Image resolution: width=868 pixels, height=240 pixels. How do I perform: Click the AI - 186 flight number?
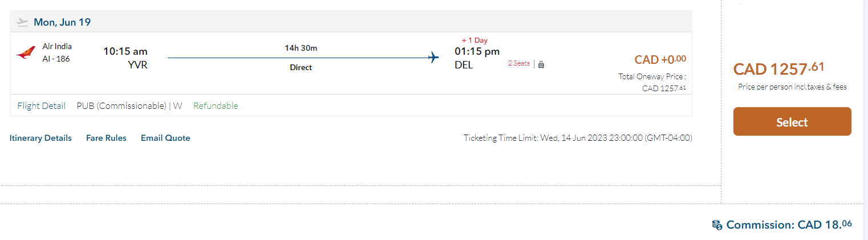point(56,58)
